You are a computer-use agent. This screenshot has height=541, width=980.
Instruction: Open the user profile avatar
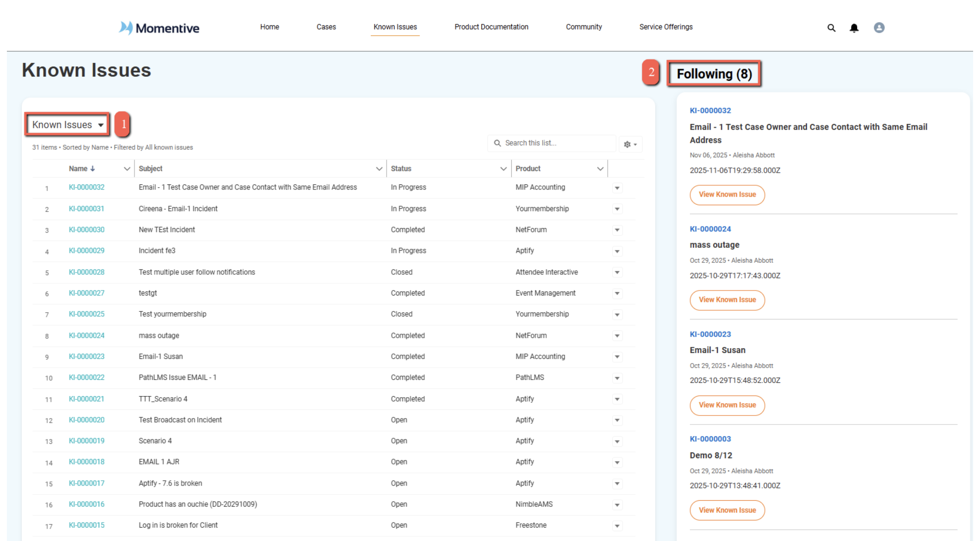point(879,28)
